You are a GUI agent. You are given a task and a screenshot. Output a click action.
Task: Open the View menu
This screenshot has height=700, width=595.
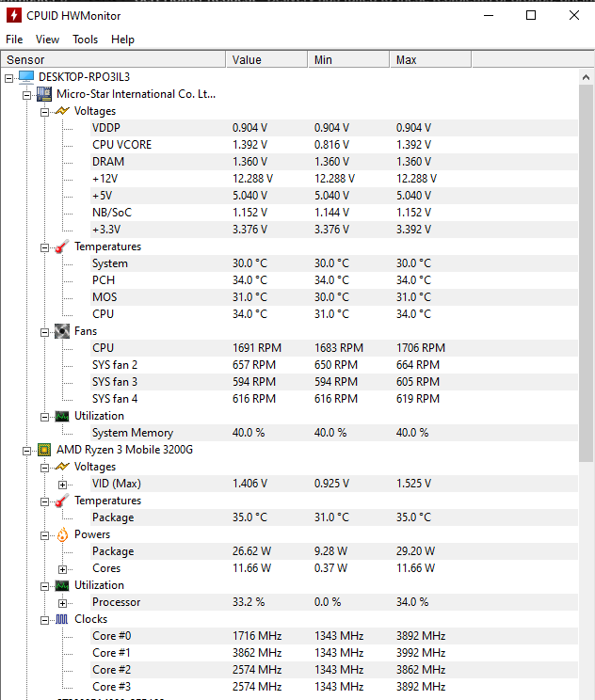[x=47, y=40]
